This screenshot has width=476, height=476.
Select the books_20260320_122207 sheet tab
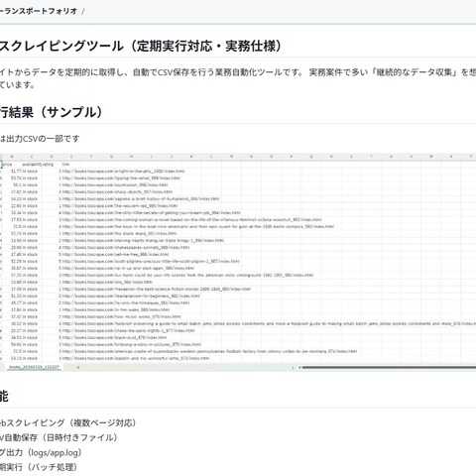pos(34,367)
